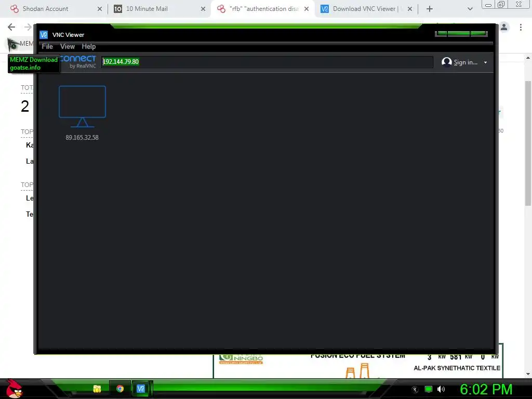Switch to the 10 Minute Mail browser tab
The image size is (532, 399).
pos(159,9)
